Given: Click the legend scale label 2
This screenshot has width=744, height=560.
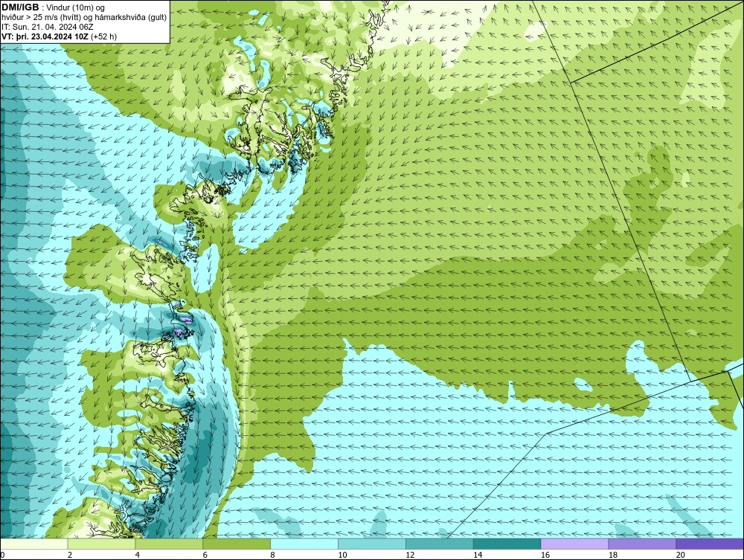Looking at the screenshot, I should click(70, 555).
